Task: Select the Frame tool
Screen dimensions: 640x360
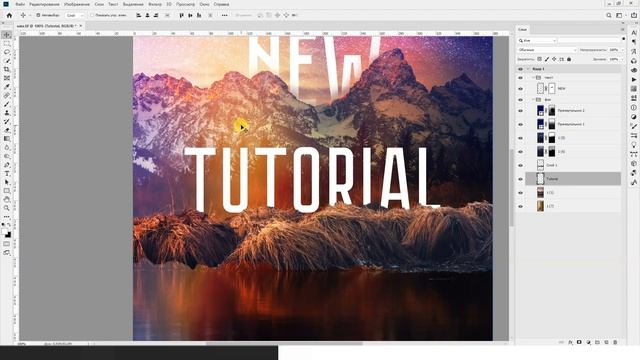Action: [x=7, y=78]
